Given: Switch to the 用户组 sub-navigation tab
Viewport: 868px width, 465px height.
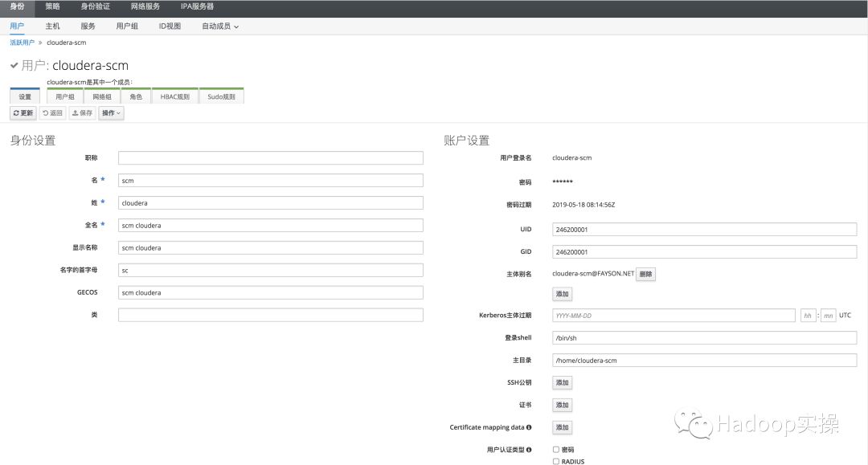Looking at the screenshot, I should click(x=127, y=26).
